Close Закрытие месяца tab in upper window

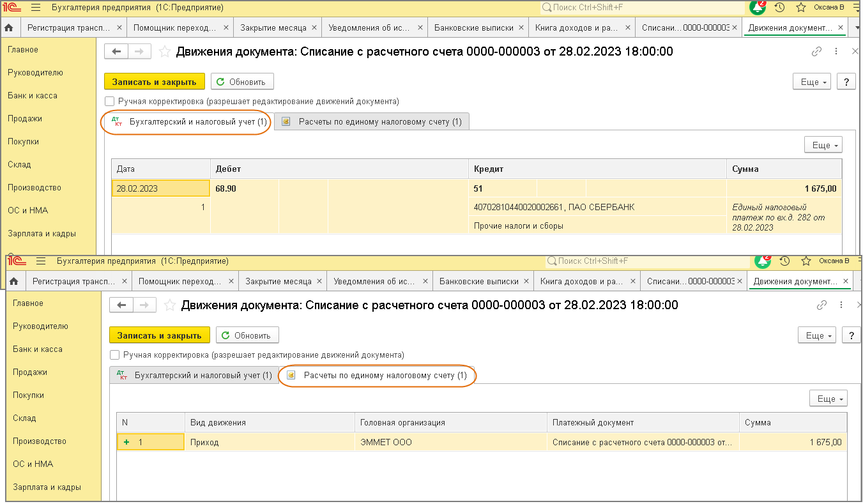(313, 28)
